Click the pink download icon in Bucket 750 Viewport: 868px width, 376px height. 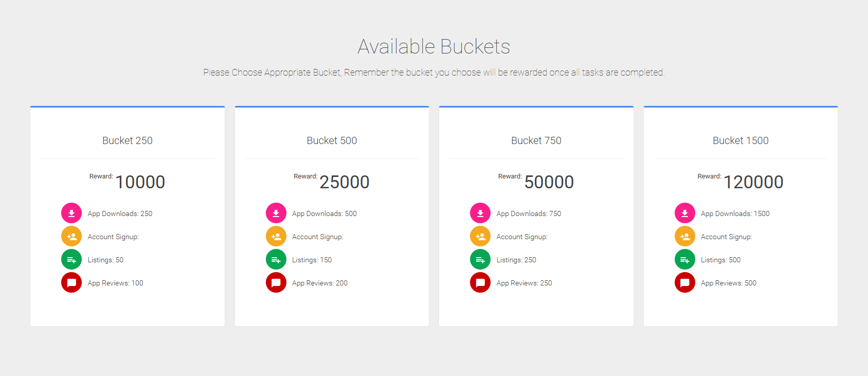click(x=480, y=213)
